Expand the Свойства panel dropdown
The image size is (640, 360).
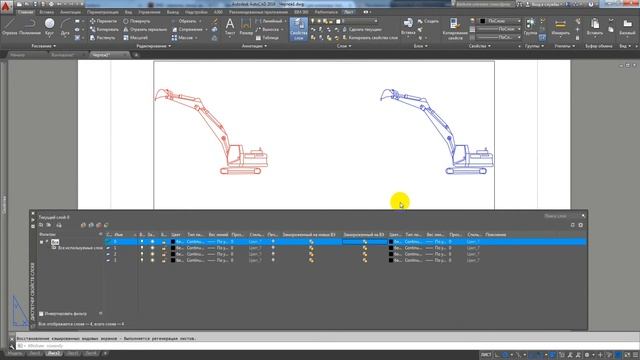(x=480, y=46)
